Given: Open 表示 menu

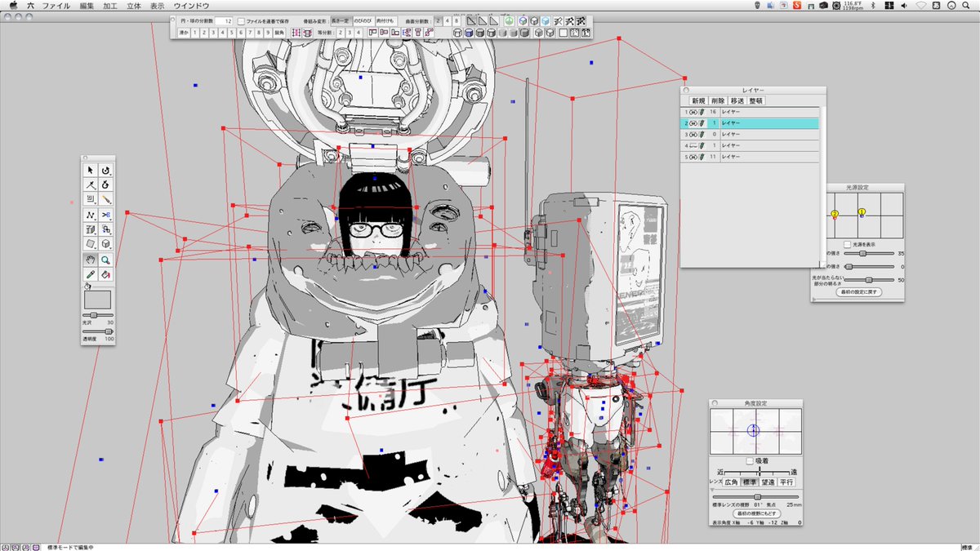Looking at the screenshot, I should (x=158, y=5).
